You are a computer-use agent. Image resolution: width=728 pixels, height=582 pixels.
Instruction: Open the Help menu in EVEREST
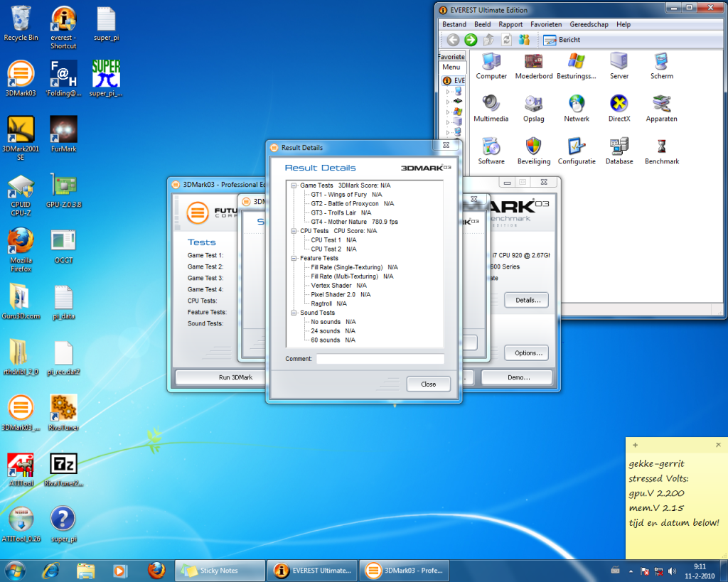click(623, 25)
